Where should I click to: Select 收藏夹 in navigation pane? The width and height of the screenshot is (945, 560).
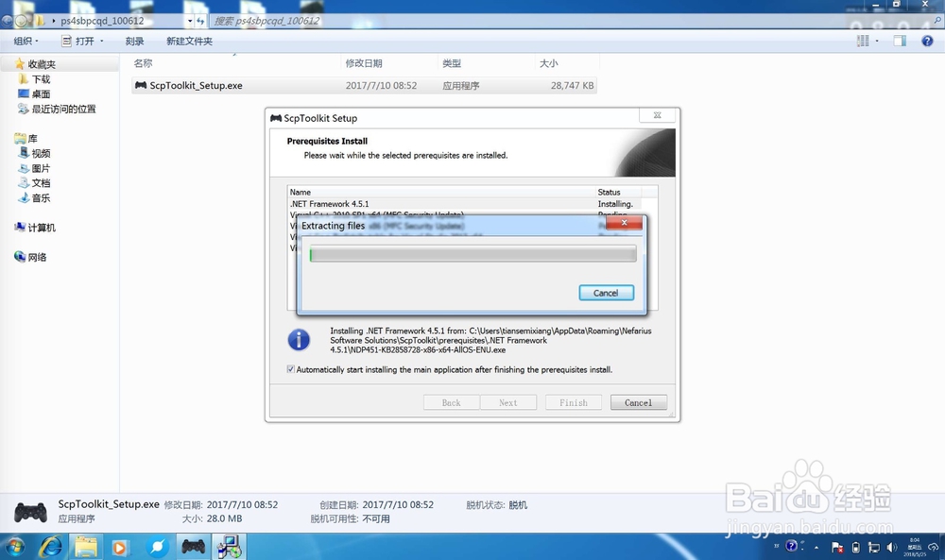41,64
